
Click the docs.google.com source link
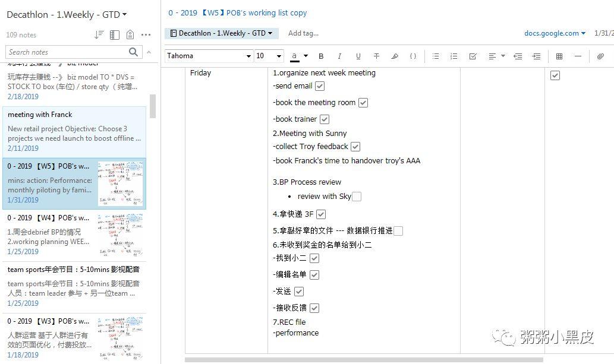point(555,33)
